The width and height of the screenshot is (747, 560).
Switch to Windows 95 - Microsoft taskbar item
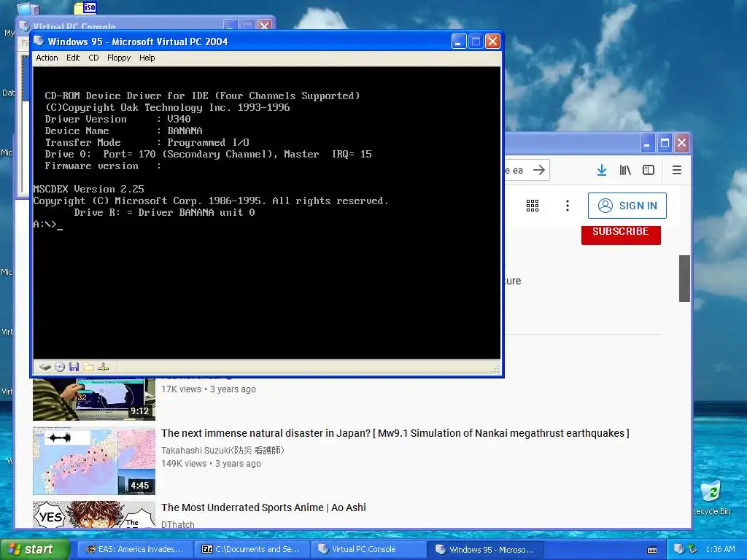point(485,550)
